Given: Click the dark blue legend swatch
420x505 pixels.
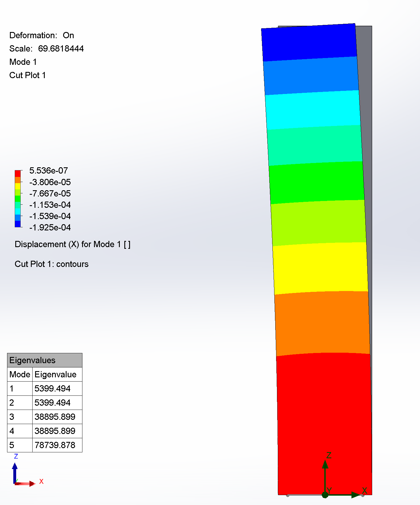Looking at the screenshot, I should coord(18,224).
